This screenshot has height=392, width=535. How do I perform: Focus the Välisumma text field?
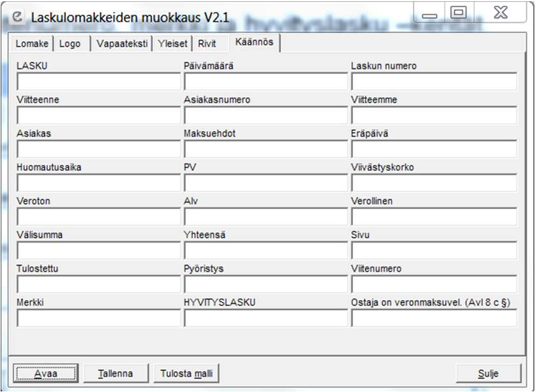tap(98, 250)
